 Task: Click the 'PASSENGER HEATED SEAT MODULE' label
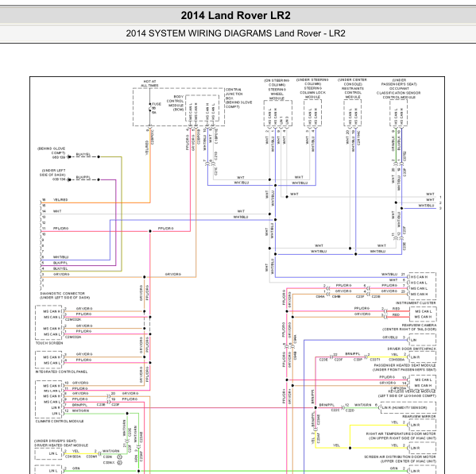(405, 365)
